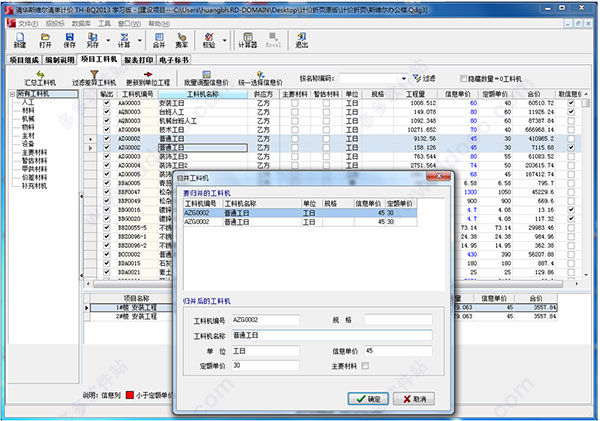This screenshot has height=421, width=600.
Task: Open the 工具 menu
Action: 104,24
